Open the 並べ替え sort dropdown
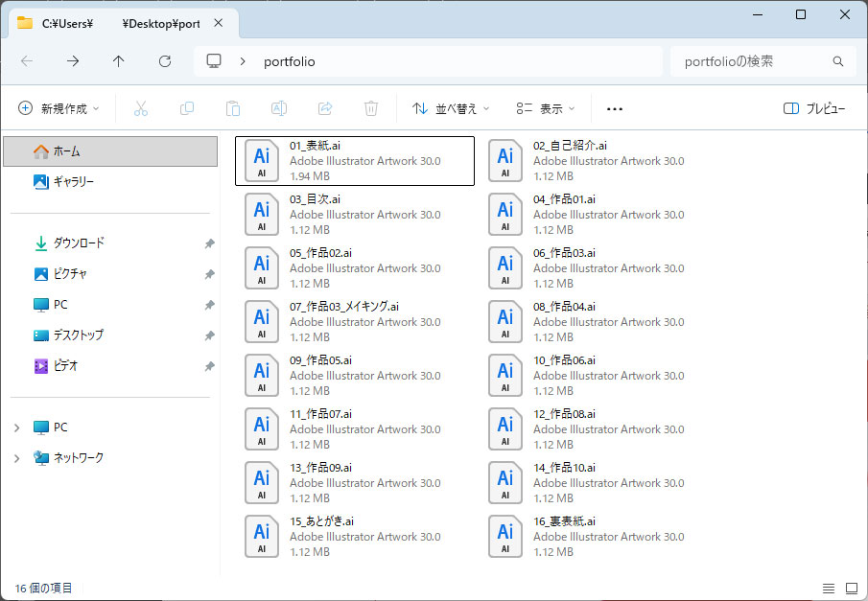The width and height of the screenshot is (868, 601). pos(451,109)
